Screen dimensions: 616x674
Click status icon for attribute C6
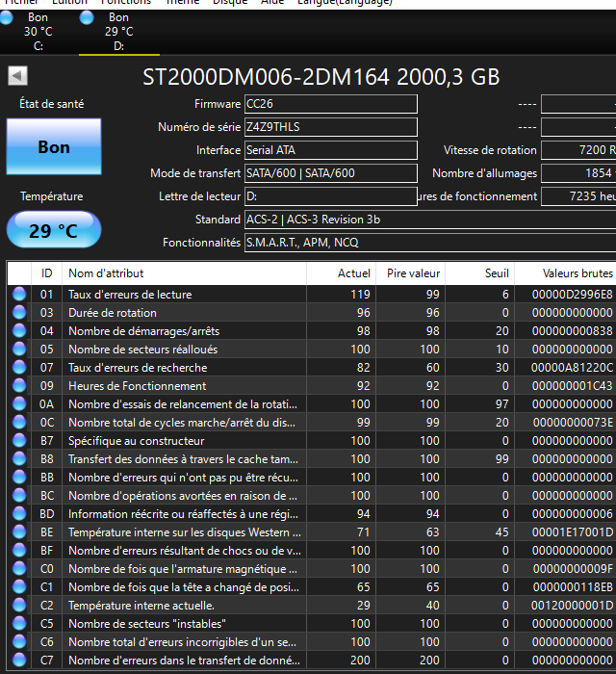click(19, 641)
